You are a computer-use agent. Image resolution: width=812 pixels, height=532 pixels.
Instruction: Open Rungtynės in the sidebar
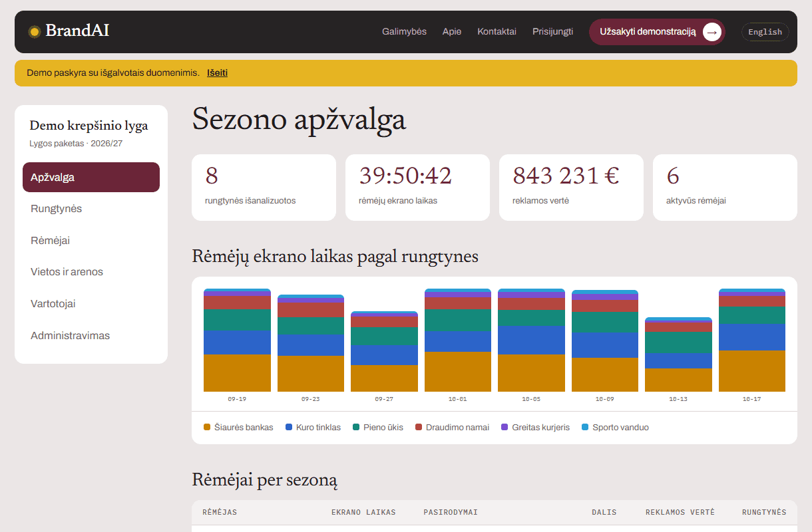(x=91, y=209)
